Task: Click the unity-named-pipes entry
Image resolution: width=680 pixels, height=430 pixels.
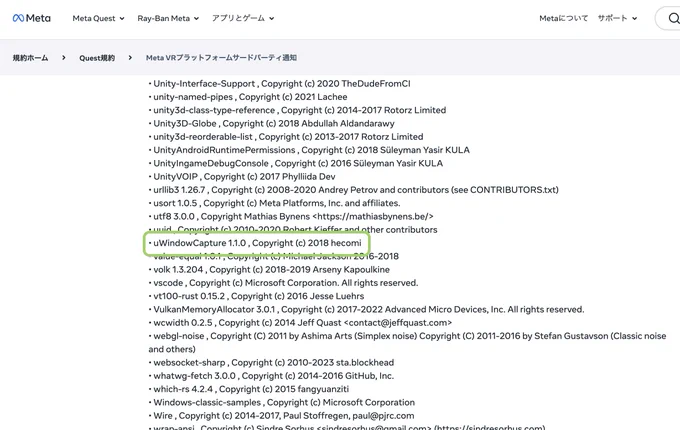Action: pyautogui.click(x=248, y=97)
